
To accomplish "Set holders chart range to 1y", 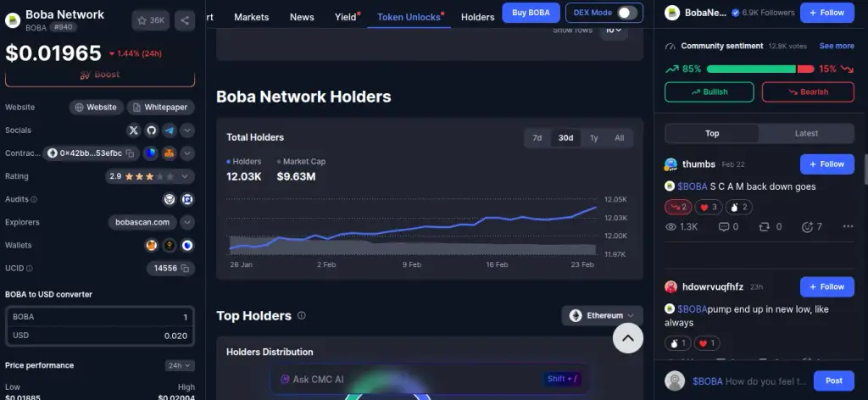I will 594,138.
